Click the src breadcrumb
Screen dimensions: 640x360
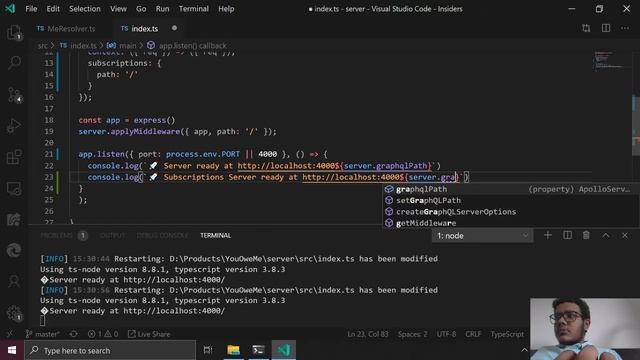(x=42, y=46)
